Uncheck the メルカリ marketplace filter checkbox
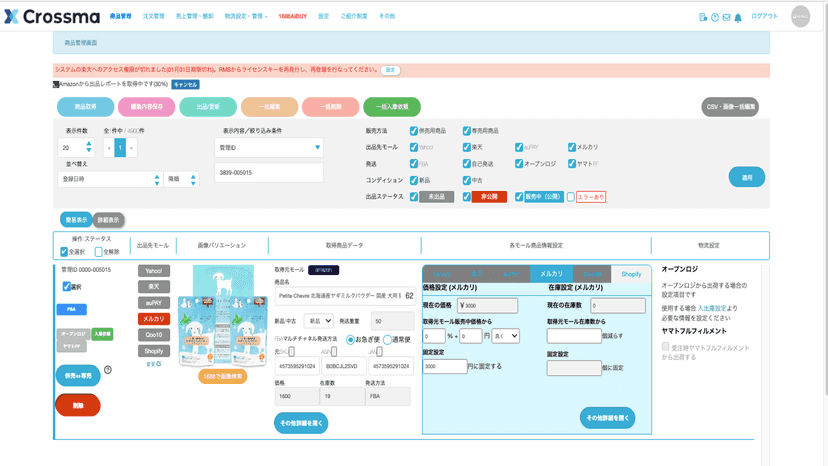Screen dimensions: 828x466 tap(572, 147)
